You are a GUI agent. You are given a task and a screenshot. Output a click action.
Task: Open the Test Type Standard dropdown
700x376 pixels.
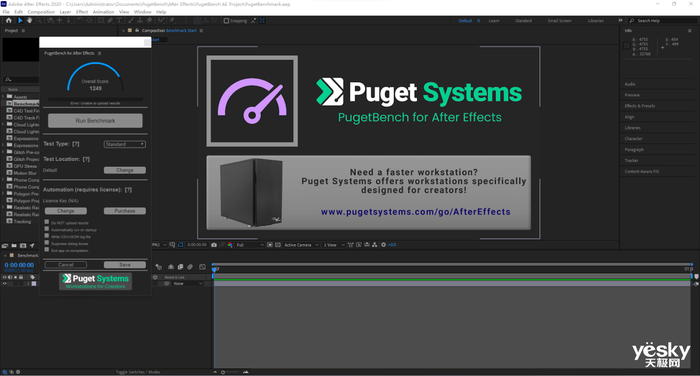point(125,144)
